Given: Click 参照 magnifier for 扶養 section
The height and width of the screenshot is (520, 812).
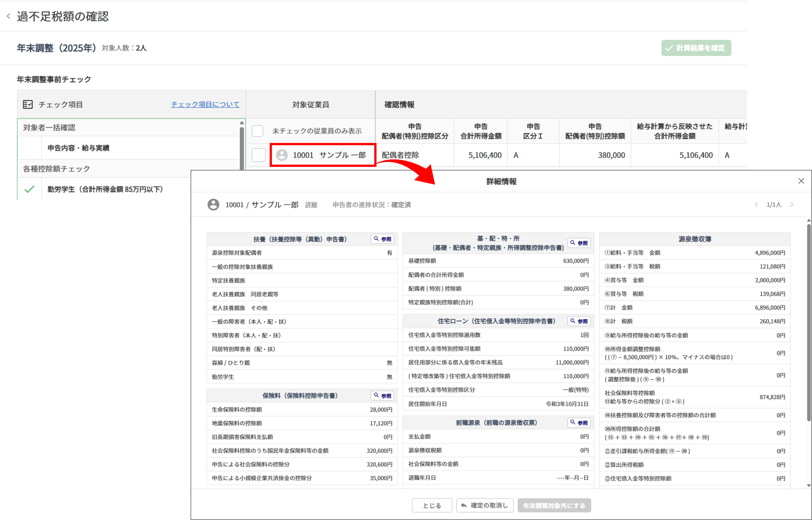Looking at the screenshot, I should pos(382,239).
